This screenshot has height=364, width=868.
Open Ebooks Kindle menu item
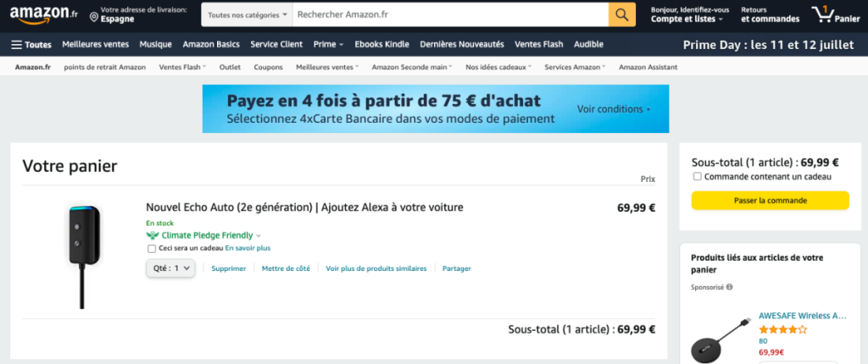pos(382,44)
